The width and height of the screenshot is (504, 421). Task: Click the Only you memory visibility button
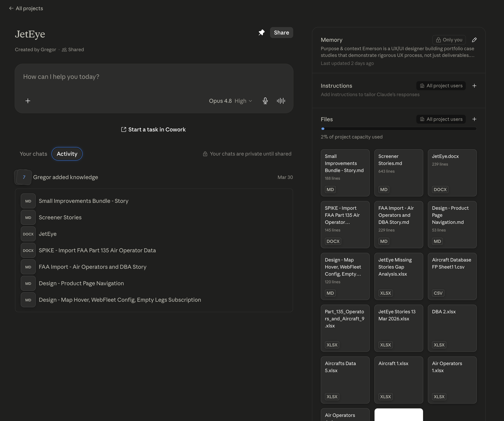point(449,40)
